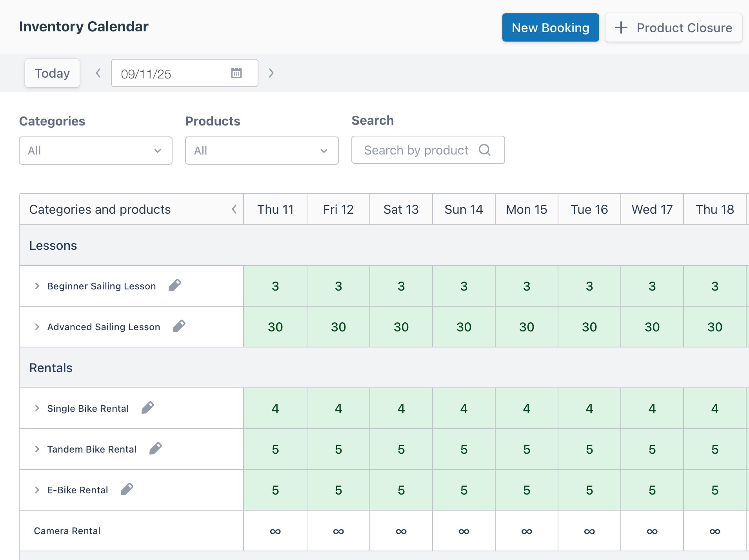Open the Products dropdown
Image resolution: width=749 pixels, height=560 pixels.
click(x=262, y=151)
